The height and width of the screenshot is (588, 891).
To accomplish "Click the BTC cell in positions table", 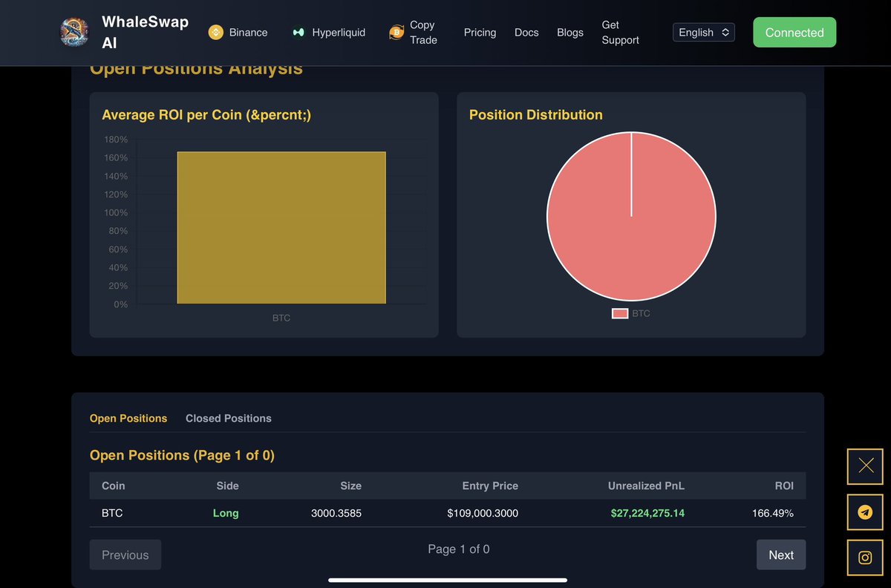I will pos(112,513).
